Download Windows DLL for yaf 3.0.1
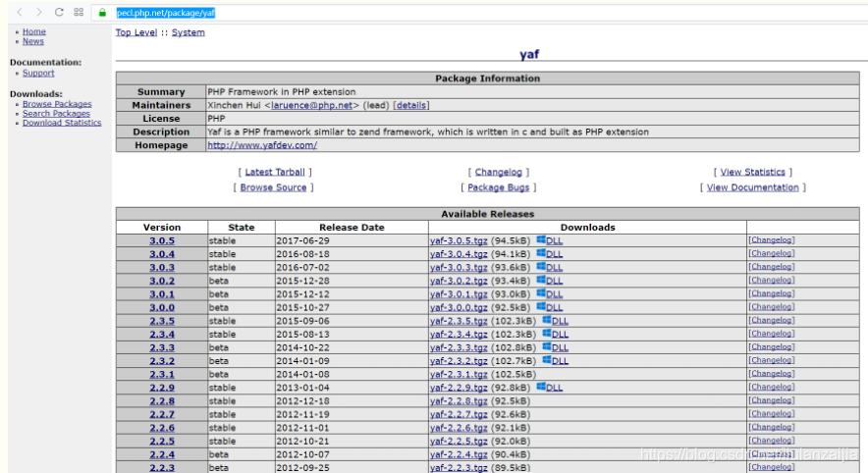 [550, 294]
